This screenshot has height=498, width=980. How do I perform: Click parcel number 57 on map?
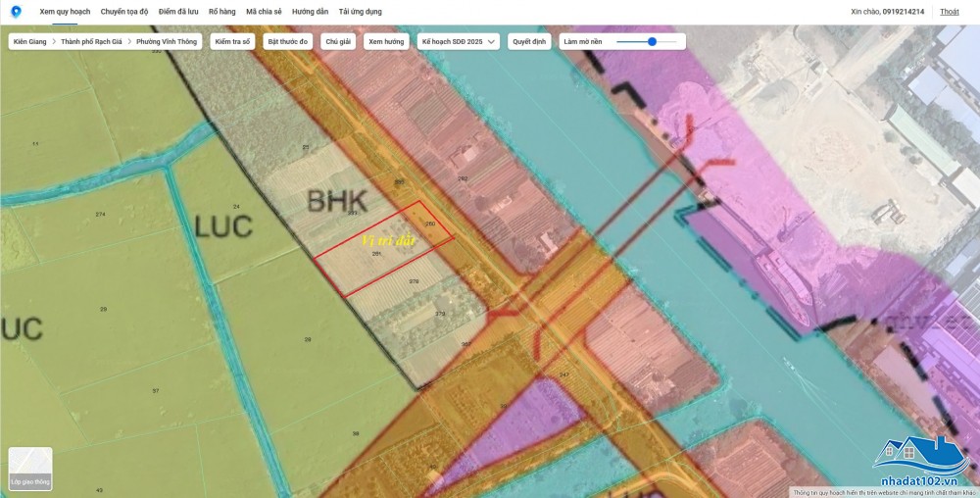click(x=156, y=391)
